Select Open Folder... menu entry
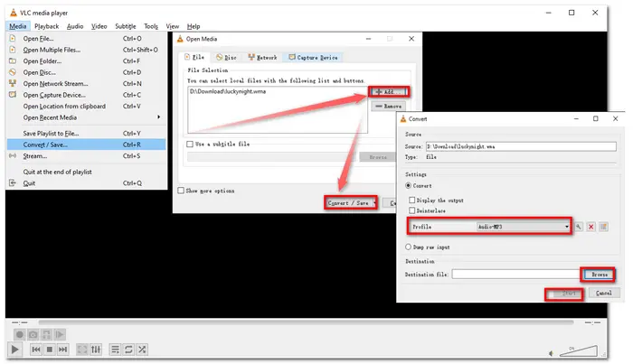 pyautogui.click(x=87, y=61)
